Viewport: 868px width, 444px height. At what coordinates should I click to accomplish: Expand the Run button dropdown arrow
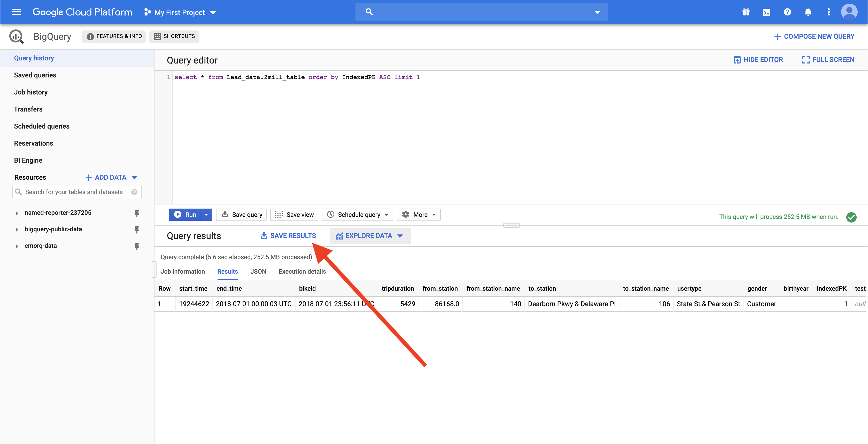[x=206, y=214]
